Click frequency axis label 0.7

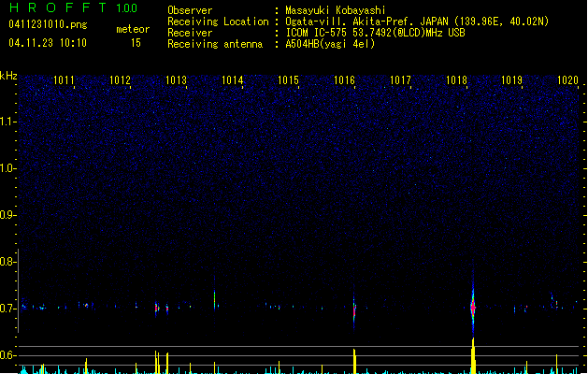[x=7, y=309]
